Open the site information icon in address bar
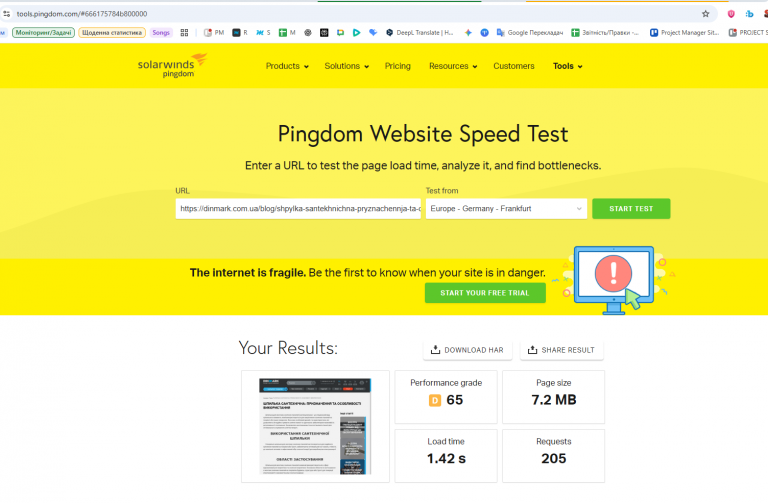Screen dimensions: 768x503 click(x=6, y=14)
